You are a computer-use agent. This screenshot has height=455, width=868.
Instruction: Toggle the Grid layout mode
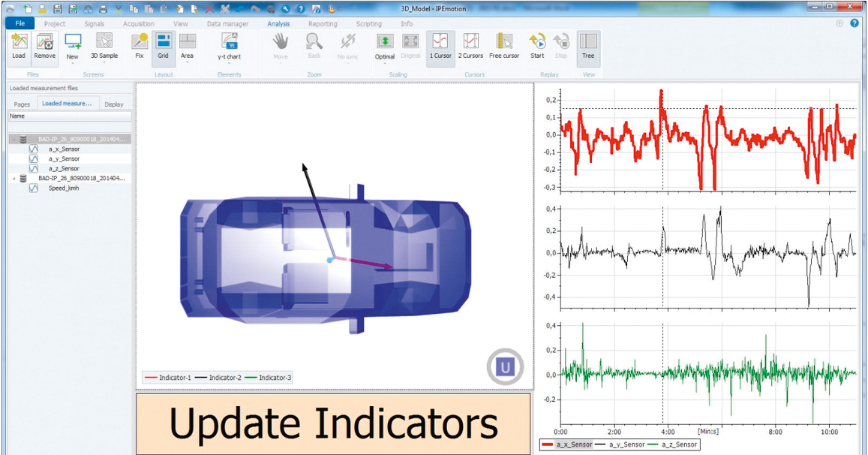pos(163,45)
